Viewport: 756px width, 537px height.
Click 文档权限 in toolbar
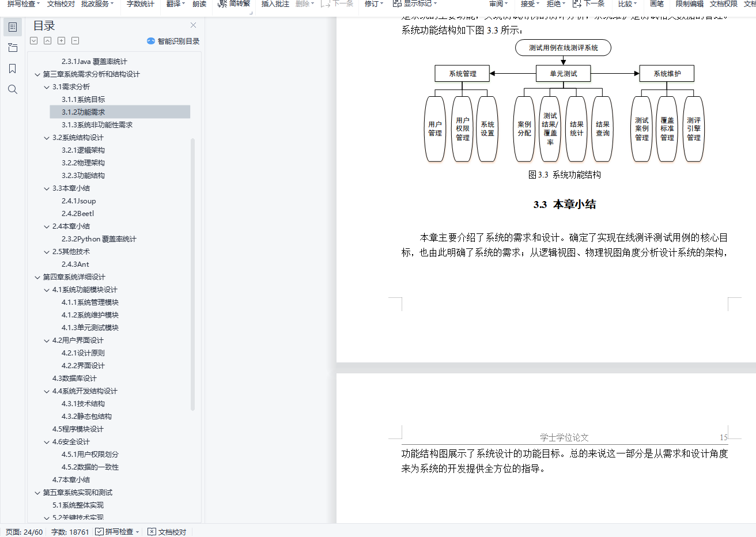[724, 3]
